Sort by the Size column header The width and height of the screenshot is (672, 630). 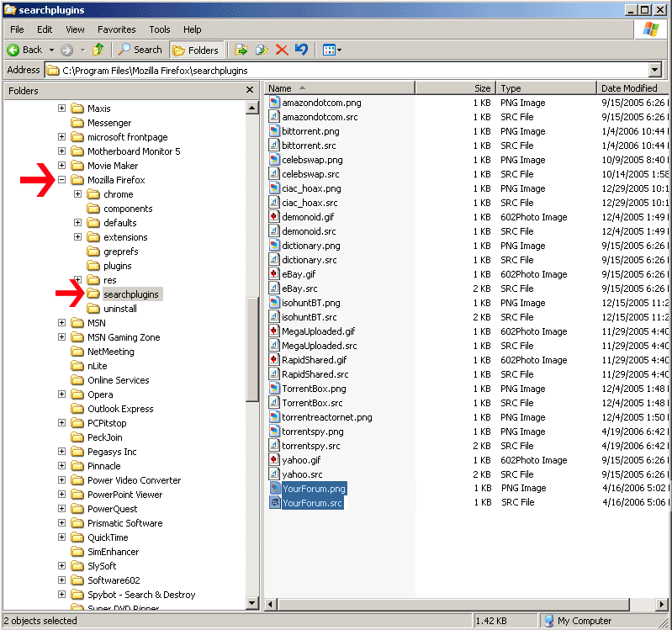(456, 88)
